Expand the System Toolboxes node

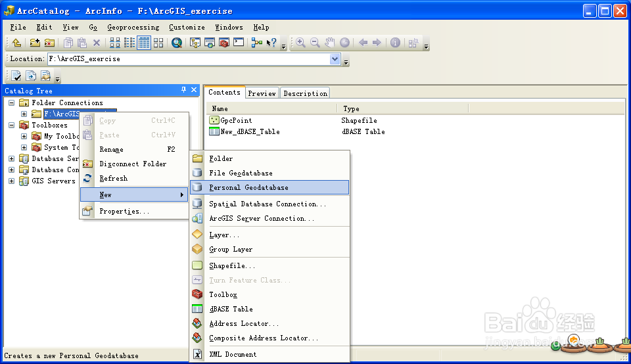(x=24, y=148)
